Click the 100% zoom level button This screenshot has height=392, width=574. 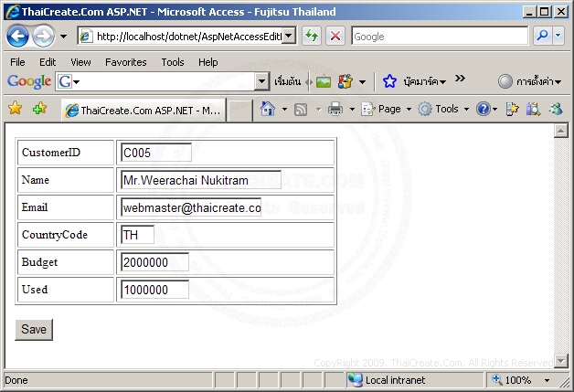click(512, 380)
